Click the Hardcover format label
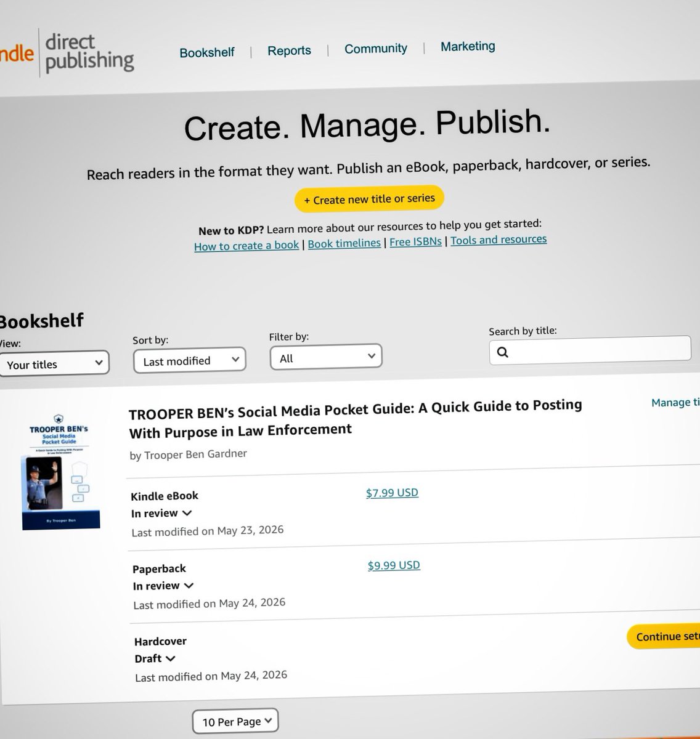This screenshot has width=700, height=739. pyautogui.click(x=160, y=641)
